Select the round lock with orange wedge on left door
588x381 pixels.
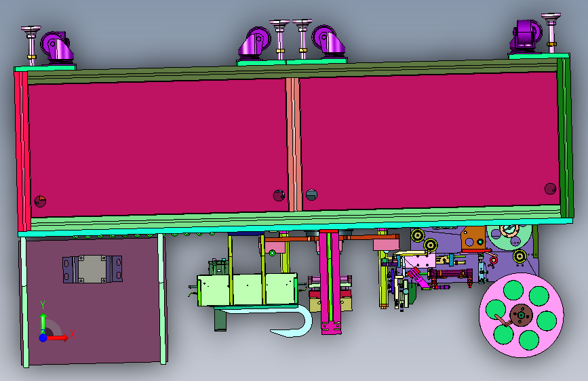pos(40,201)
